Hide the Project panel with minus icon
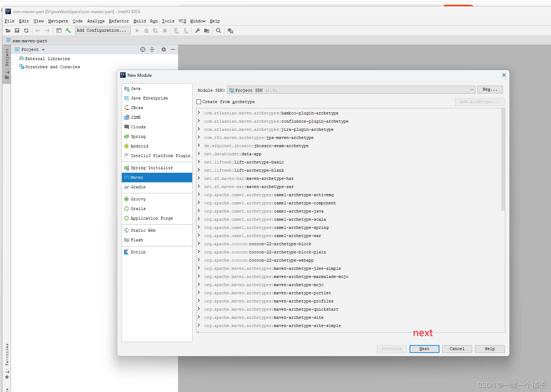Screen dimensions: 551x392 coord(173,49)
